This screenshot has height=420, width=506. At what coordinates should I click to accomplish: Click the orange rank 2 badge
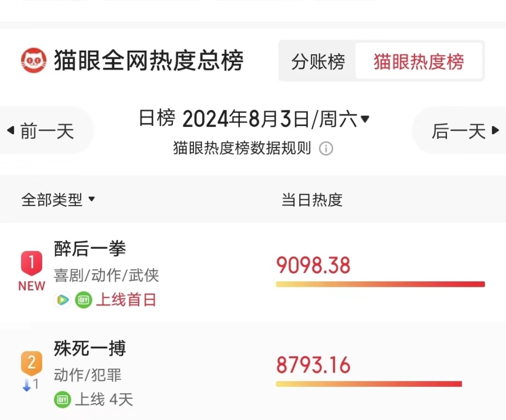(32, 363)
